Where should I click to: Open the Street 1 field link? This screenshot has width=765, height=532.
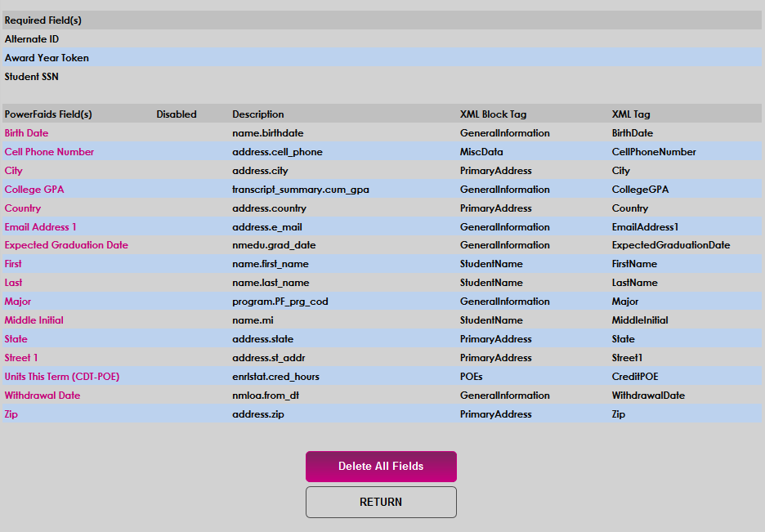tap(20, 357)
